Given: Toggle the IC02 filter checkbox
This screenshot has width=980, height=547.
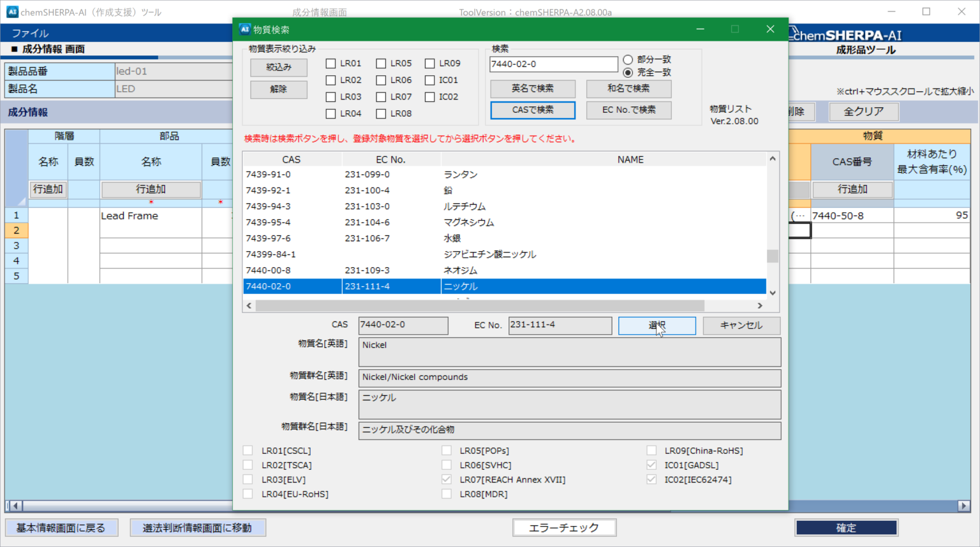Looking at the screenshot, I should pyautogui.click(x=430, y=97).
